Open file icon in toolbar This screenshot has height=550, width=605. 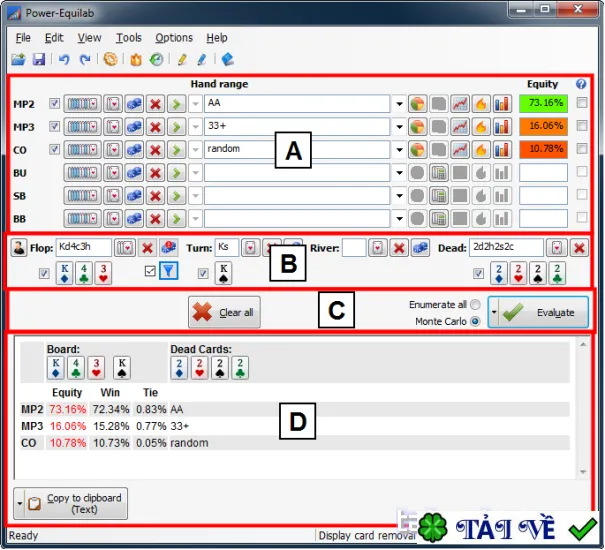point(18,59)
